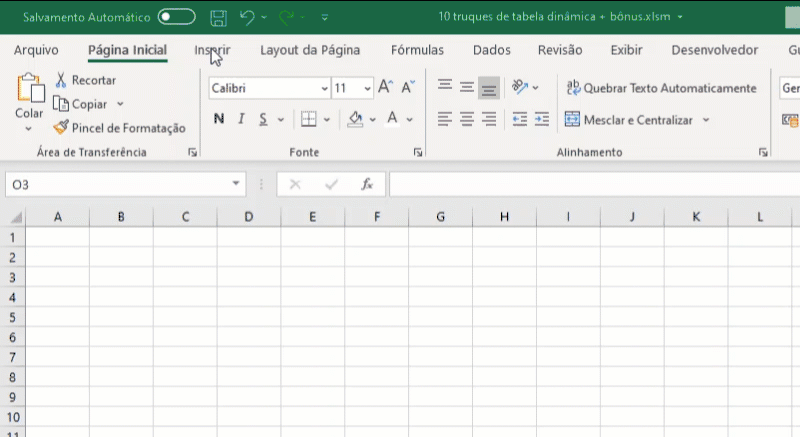800x437 pixels.
Task: Click the Decrease Indent icon
Action: click(x=519, y=119)
